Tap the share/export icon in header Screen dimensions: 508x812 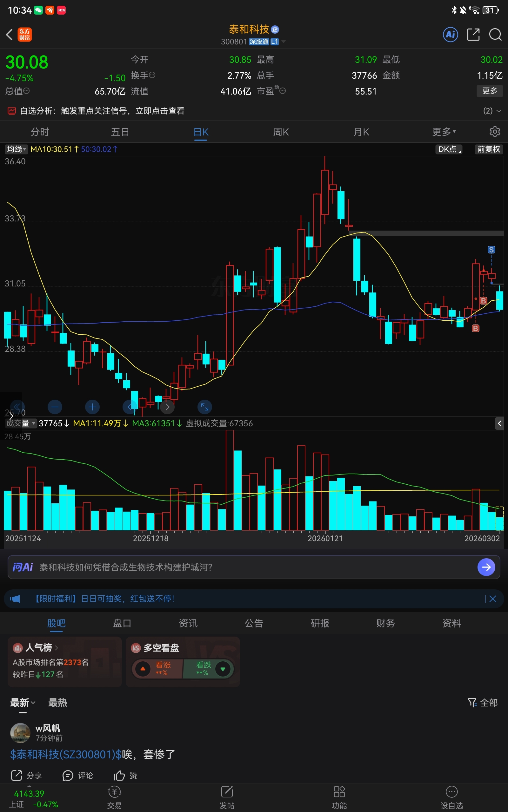[473, 35]
